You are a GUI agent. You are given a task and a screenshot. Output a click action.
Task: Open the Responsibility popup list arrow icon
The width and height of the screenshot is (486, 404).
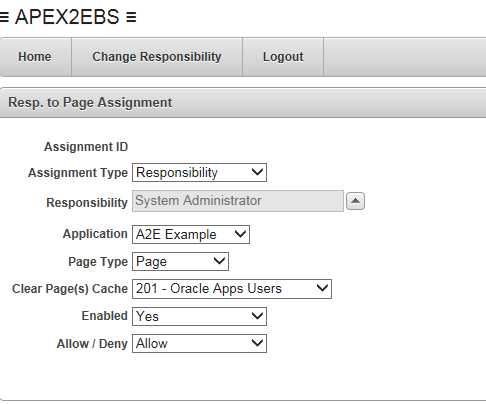(x=355, y=201)
